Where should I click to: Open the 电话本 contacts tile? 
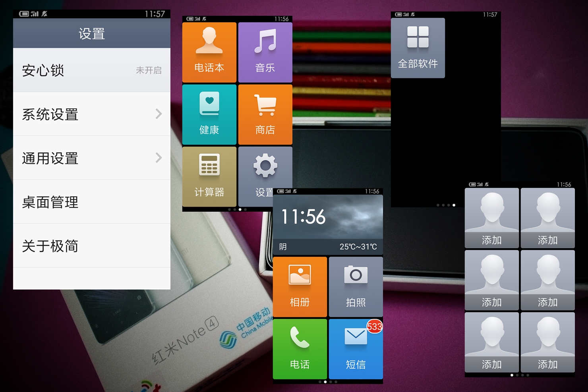click(x=209, y=52)
